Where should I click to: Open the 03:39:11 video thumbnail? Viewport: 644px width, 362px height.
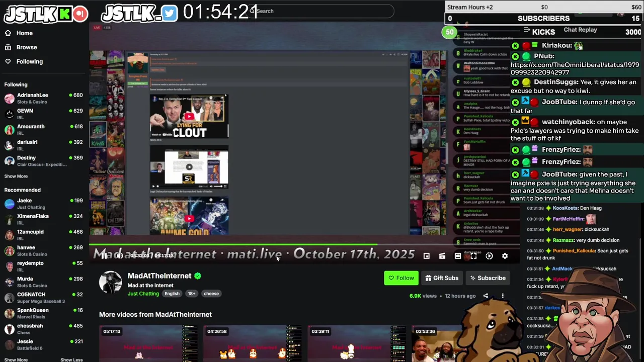(357, 343)
